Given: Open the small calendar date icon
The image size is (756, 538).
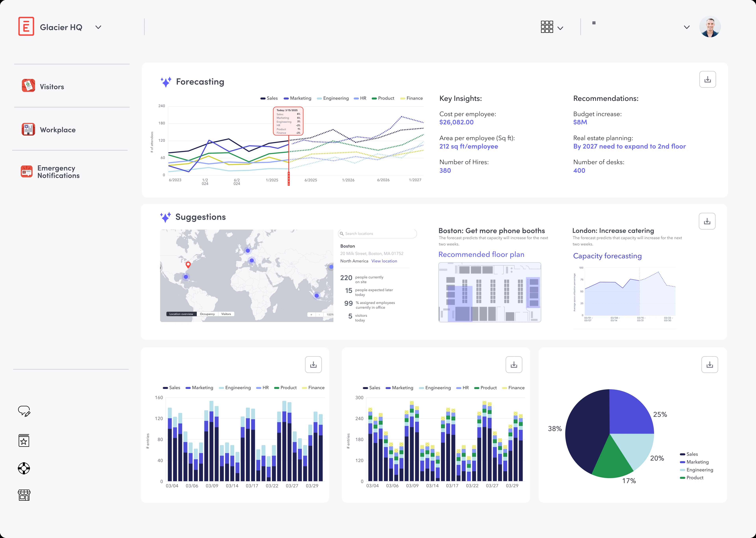Looking at the screenshot, I should click(594, 23).
